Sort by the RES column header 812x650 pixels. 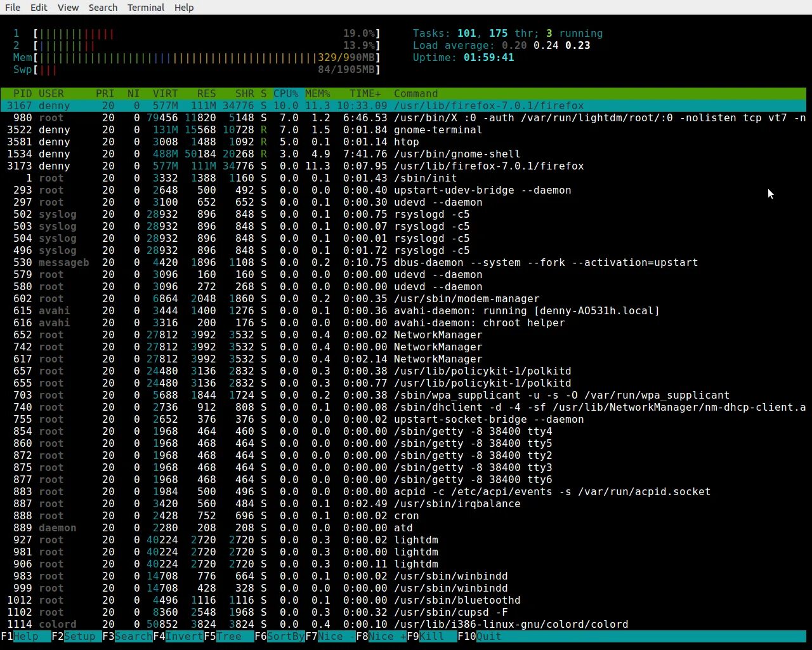[207, 93]
